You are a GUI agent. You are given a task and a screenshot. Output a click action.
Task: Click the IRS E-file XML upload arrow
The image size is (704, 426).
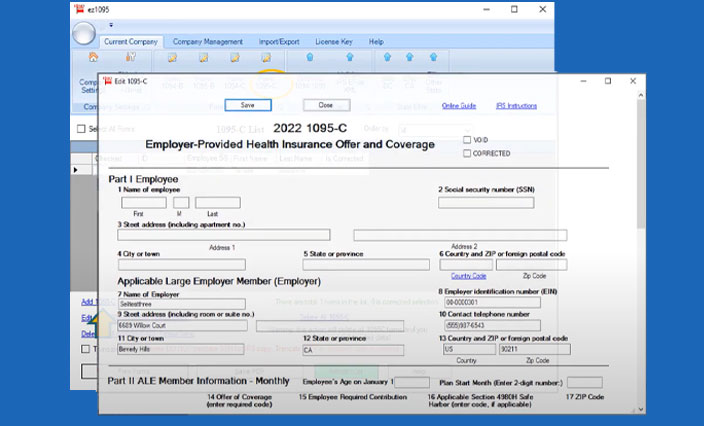pyautogui.click(x=350, y=57)
